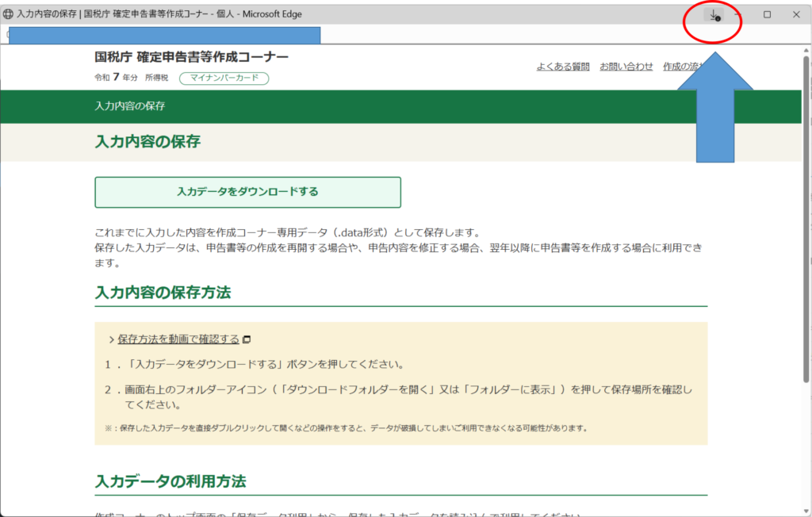Open the 保存方法を動画で確認する link
The height and width of the screenshot is (517, 812).
click(178, 339)
